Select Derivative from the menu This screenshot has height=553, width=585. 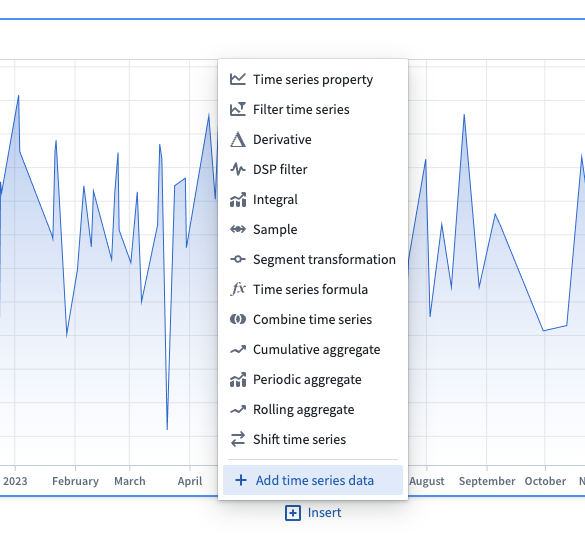pyautogui.click(x=313, y=139)
